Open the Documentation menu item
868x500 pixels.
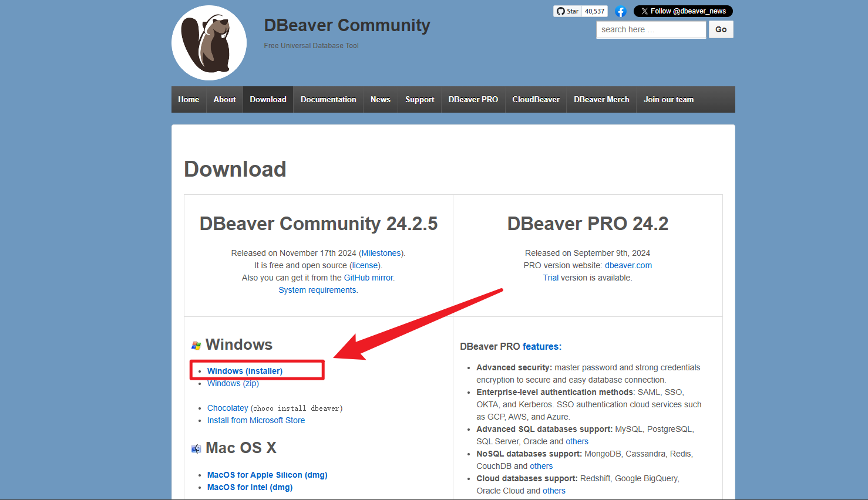(x=328, y=99)
